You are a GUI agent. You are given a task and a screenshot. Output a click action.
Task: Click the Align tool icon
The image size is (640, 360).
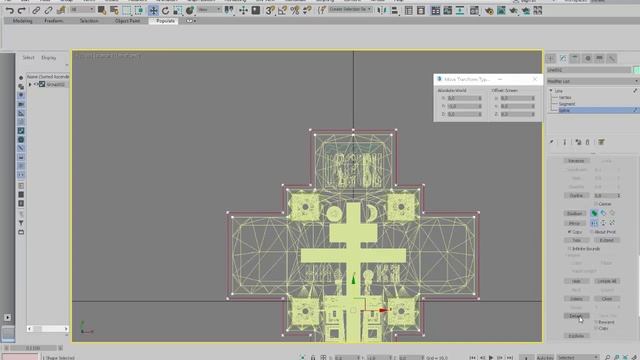coord(394,10)
